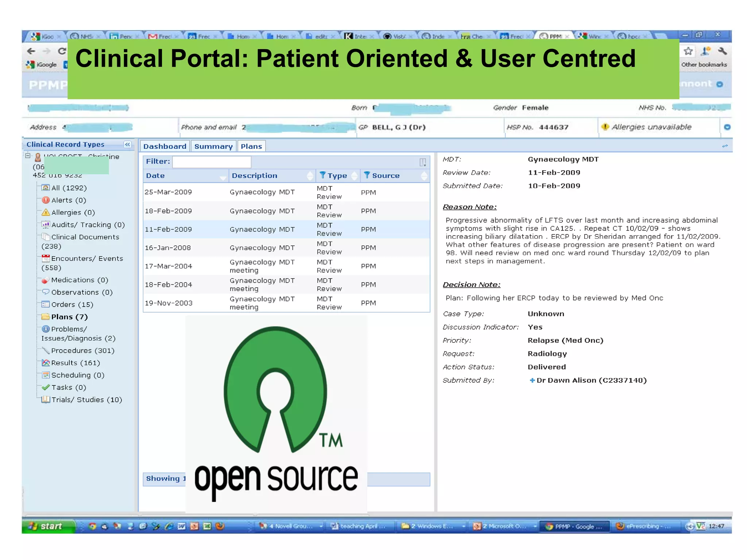Open Audits/ Tracking chart icon

pyautogui.click(x=46, y=225)
